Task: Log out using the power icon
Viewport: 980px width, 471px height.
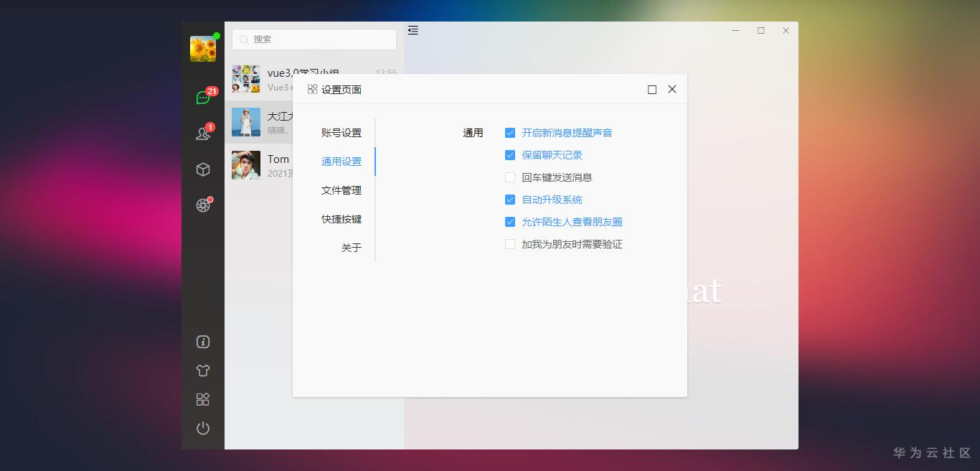Action: [x=203, y=428]
